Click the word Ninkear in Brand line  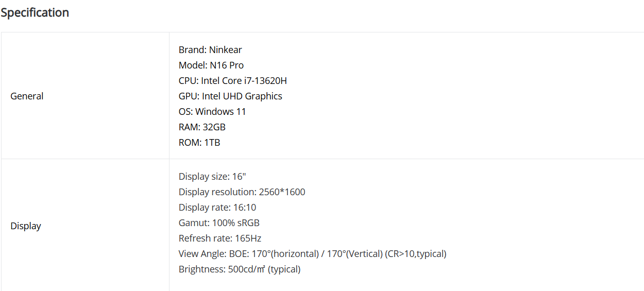tap(226, 49)
